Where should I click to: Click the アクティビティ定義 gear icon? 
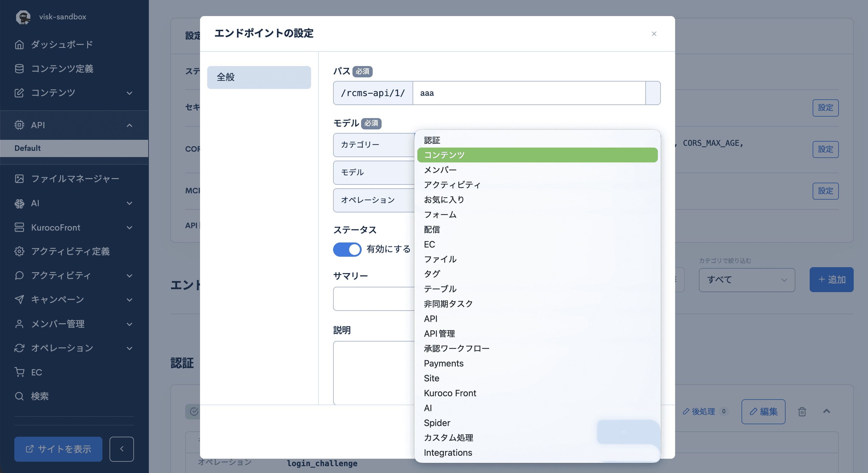tap(19, 251)
